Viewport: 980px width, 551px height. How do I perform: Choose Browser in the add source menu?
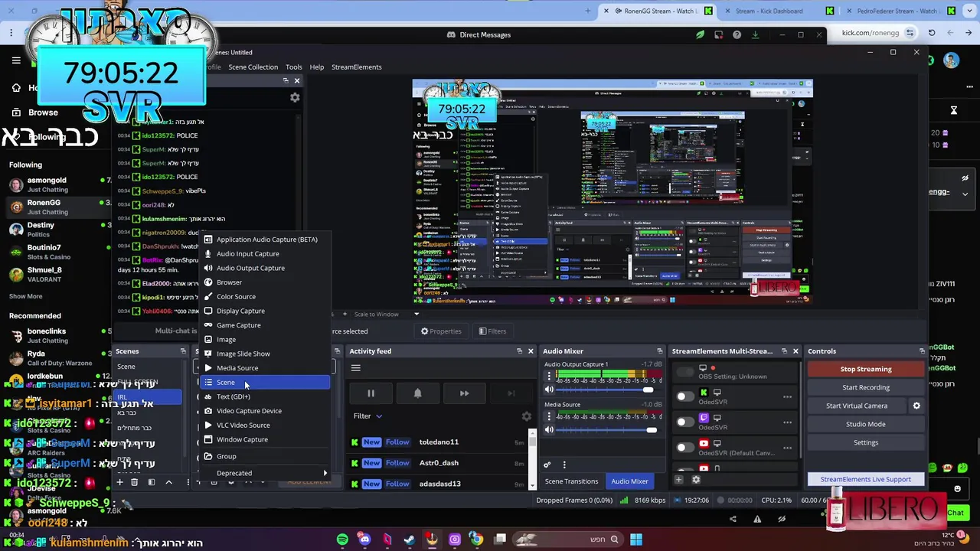265,282
